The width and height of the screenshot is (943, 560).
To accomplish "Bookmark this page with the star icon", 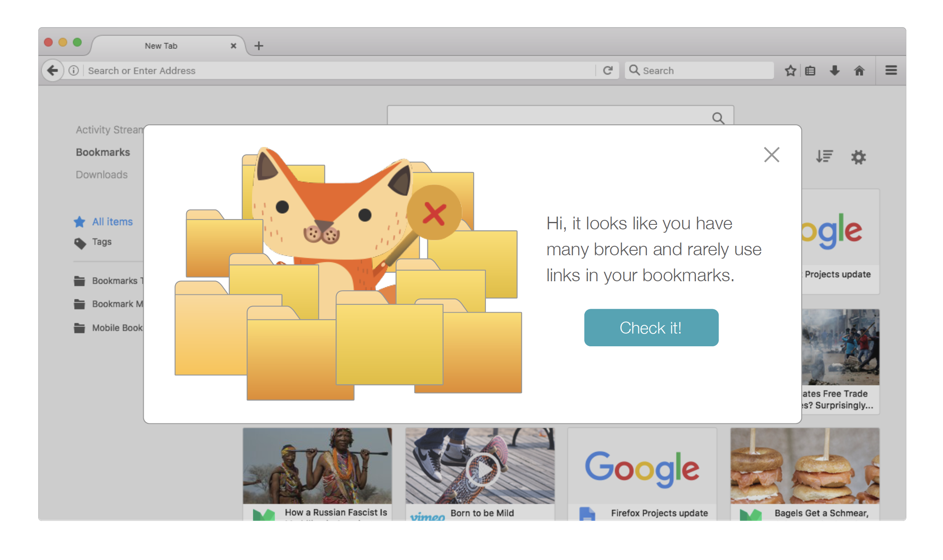I will (x=790, y=71).
